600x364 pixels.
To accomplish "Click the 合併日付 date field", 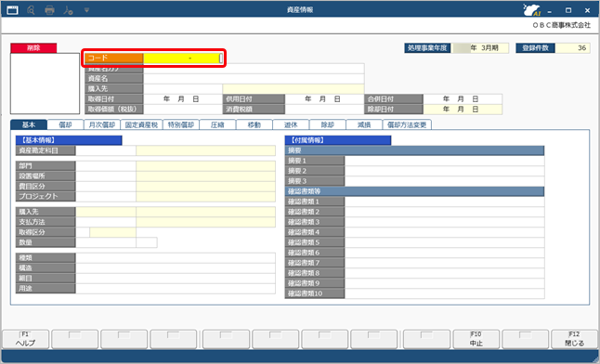I will (x=463, y=98).
